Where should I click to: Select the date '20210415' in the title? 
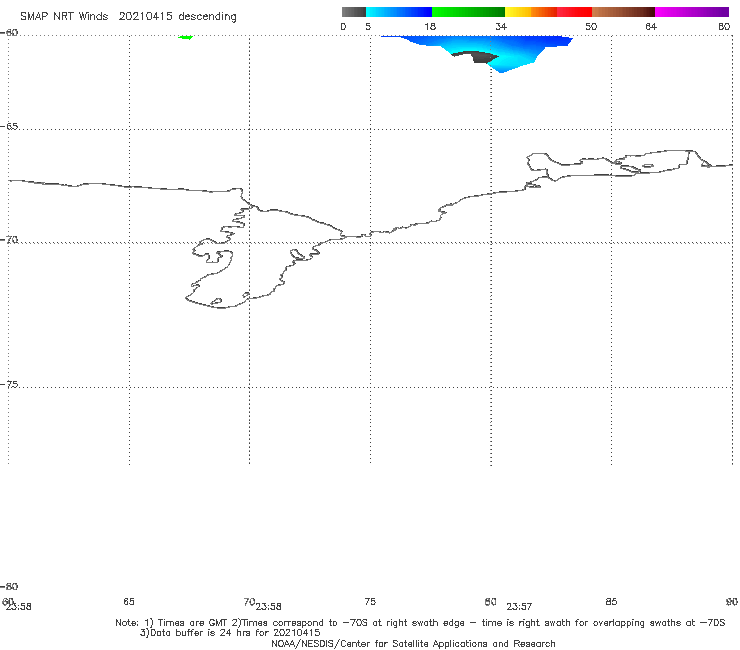click(145, 17)
